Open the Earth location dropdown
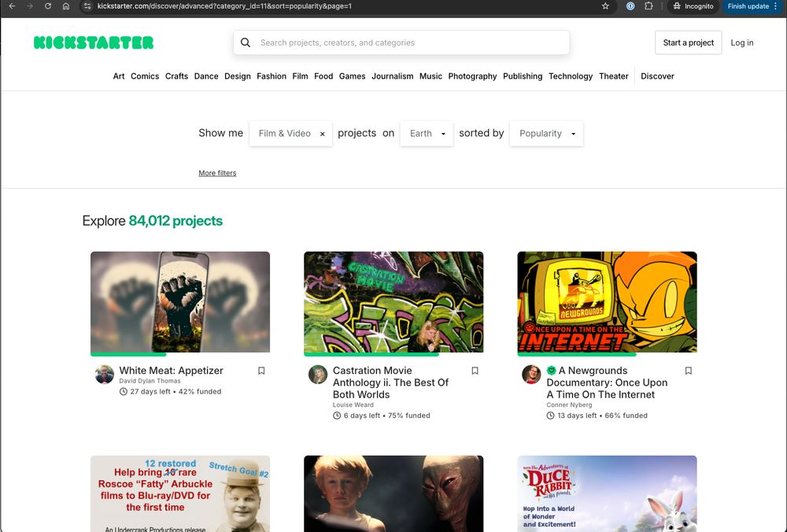This screenshot has height=532, width=787. 427,134
